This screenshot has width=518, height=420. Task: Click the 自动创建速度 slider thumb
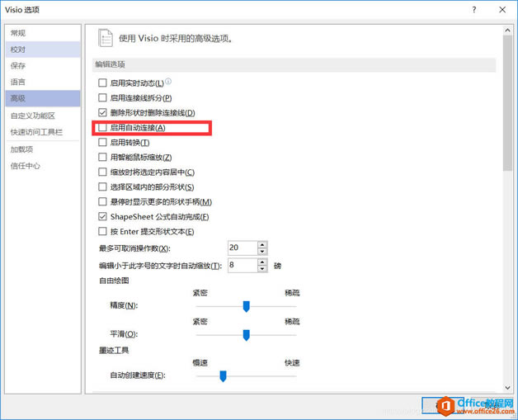(223, 376)
